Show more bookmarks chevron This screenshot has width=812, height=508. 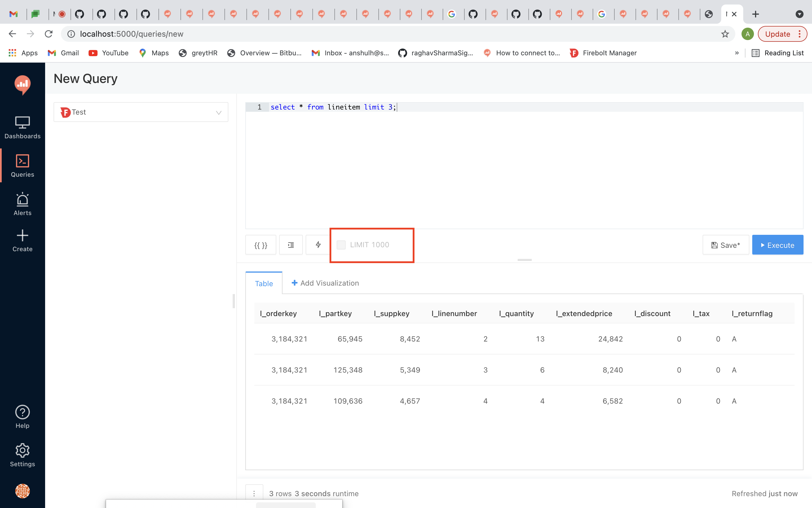click(737, 53)
